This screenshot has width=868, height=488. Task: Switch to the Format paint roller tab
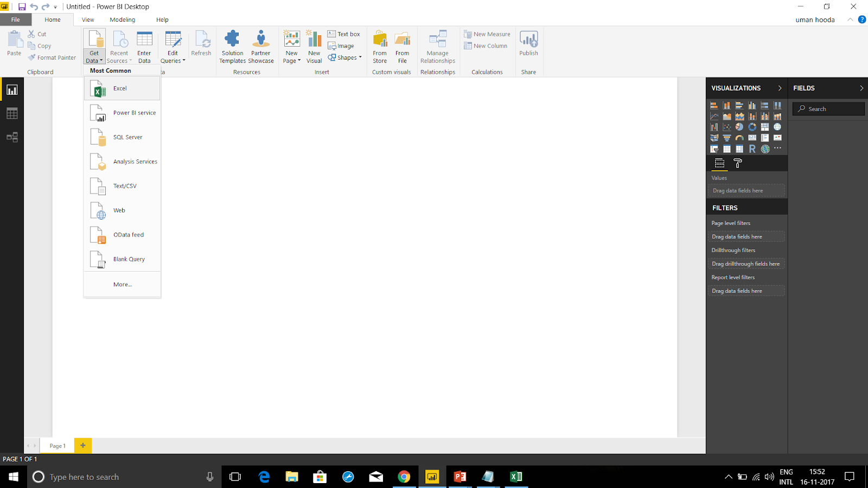(738, 163)
